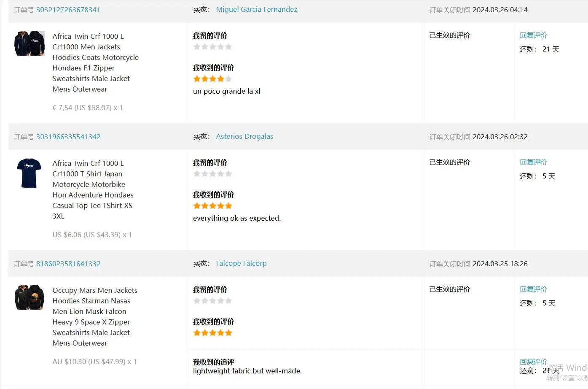Reply to Falcope Falcorp's five-star review

click(x=533, y=289)
